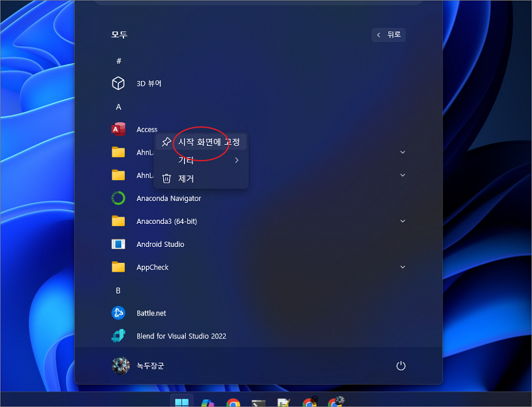Click the pin icon in context menu
This screenshot has height=407, width=532.
166,142
